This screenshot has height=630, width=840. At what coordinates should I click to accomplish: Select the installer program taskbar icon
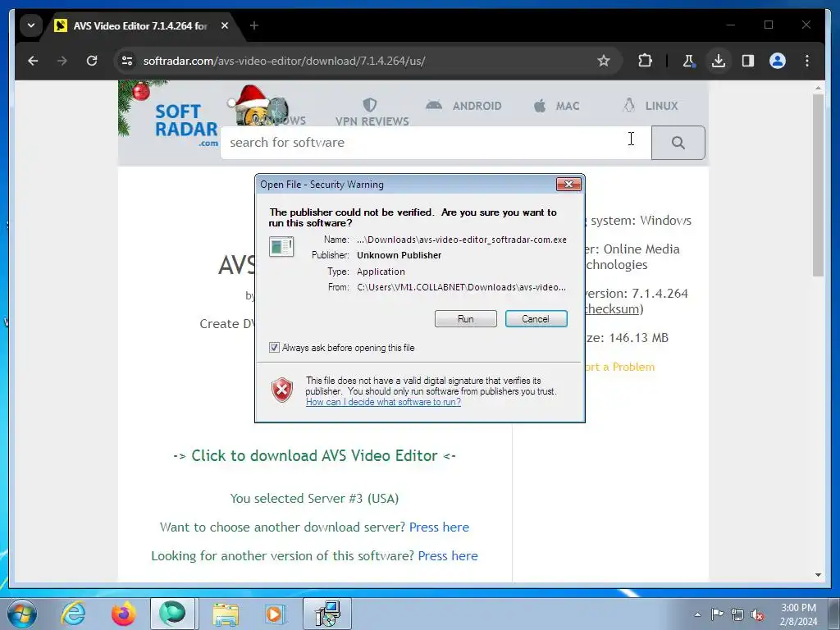(327, 614)
